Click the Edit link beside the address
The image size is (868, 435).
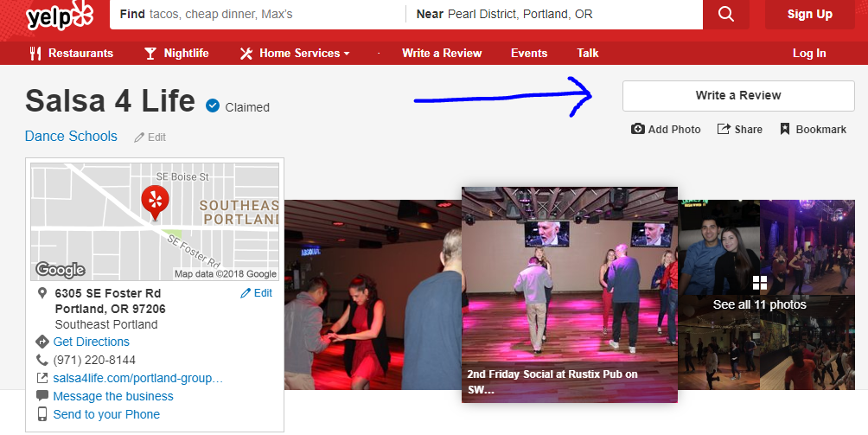pyautogui.click(x=263, y=293)
